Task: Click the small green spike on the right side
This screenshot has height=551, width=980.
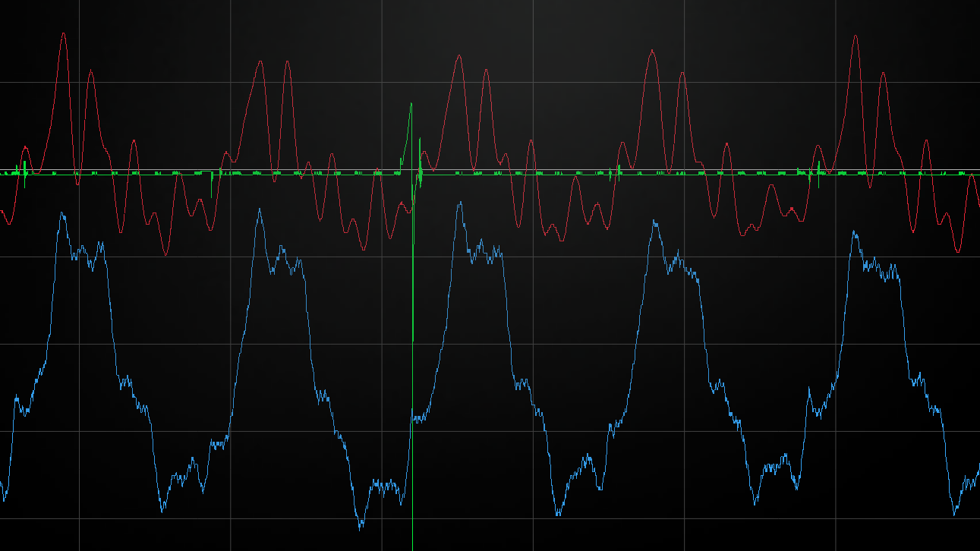Action: click(819, 186)
